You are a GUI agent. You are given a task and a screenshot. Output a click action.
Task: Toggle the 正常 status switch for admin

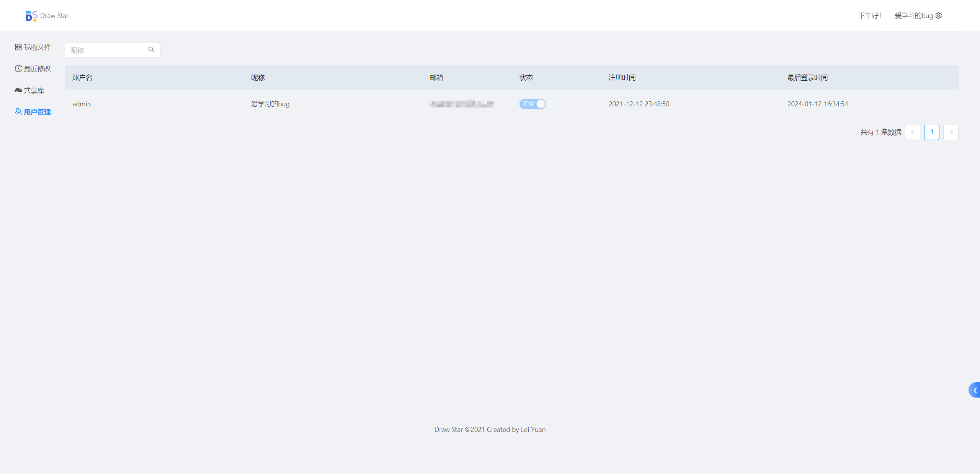(532, 104)
